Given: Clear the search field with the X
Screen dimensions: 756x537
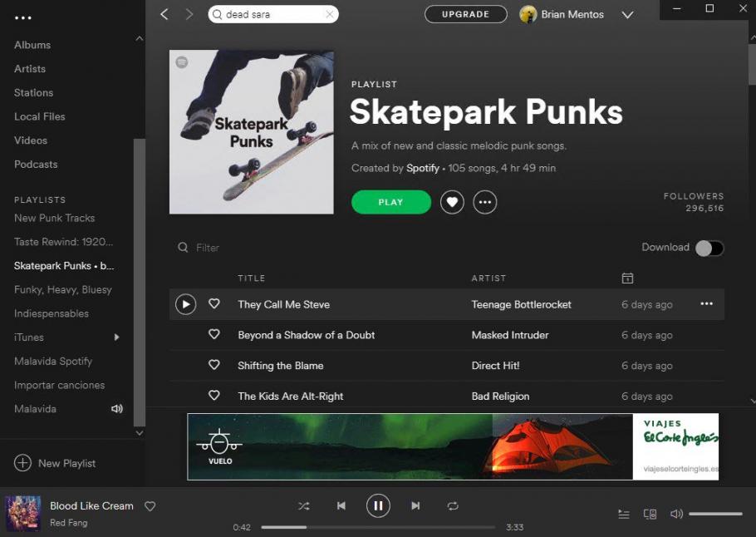Looking at the screenshot, I should (329, 14).
